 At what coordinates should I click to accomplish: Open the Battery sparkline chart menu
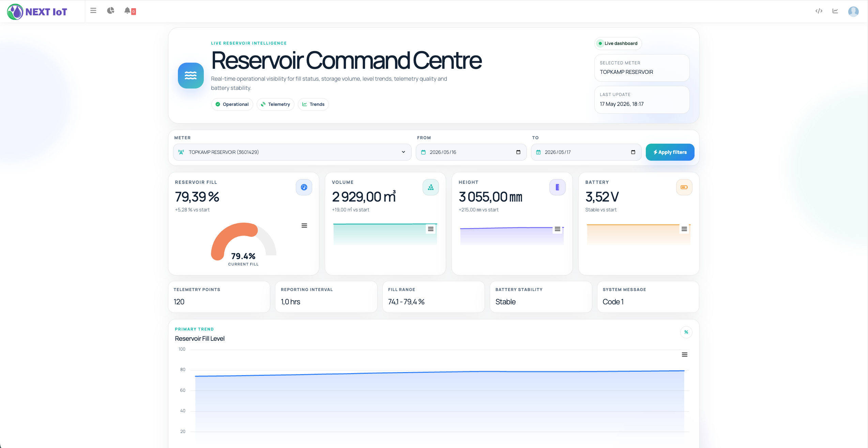click(x=684, y=229)
